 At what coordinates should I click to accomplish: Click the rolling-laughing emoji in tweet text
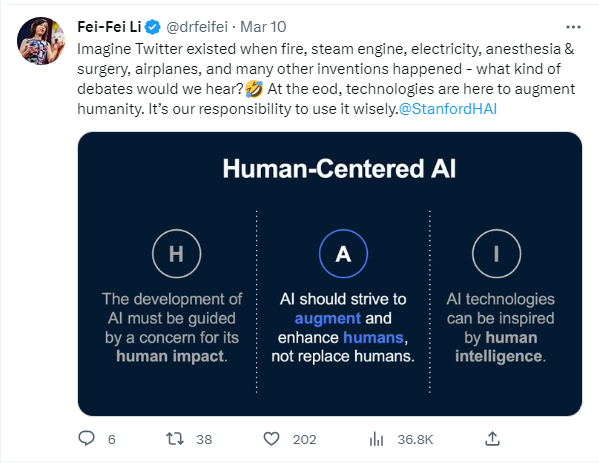click(x=254, y=89)
